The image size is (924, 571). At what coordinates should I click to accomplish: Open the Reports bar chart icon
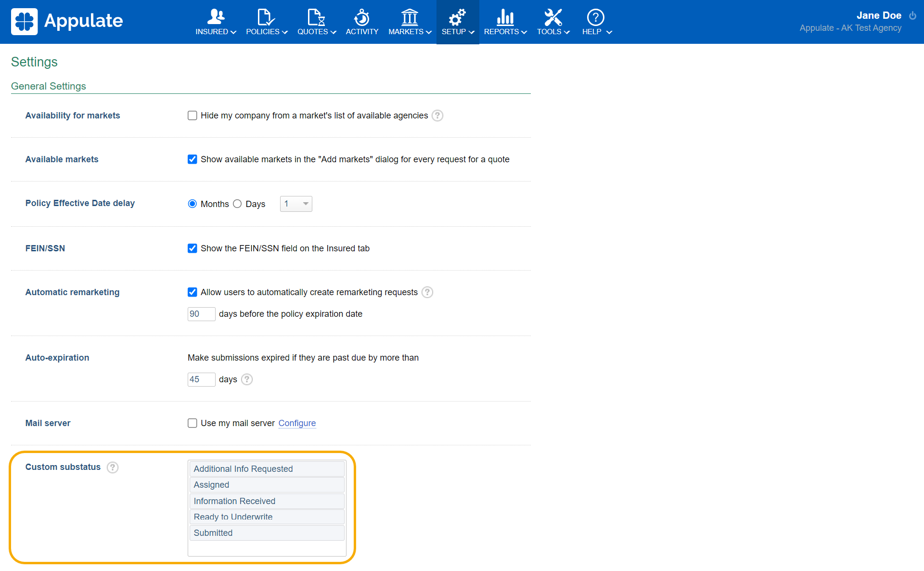[x=505, y=17]
